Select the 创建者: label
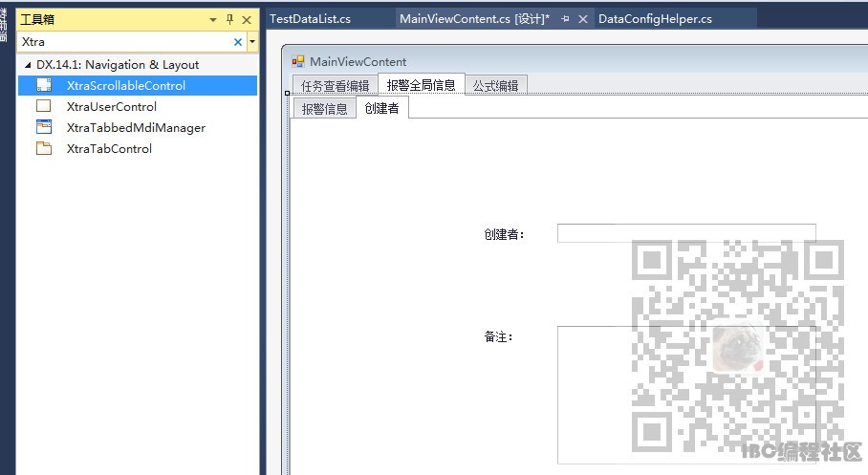The height and width of the screenshot is (475, 868). (x=505, y=234)
